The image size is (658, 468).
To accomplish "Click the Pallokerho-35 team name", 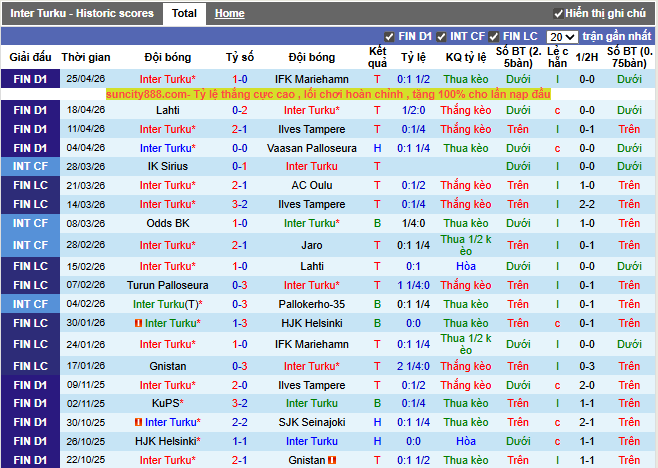I will pyautogui.click(x=312, y=304).
